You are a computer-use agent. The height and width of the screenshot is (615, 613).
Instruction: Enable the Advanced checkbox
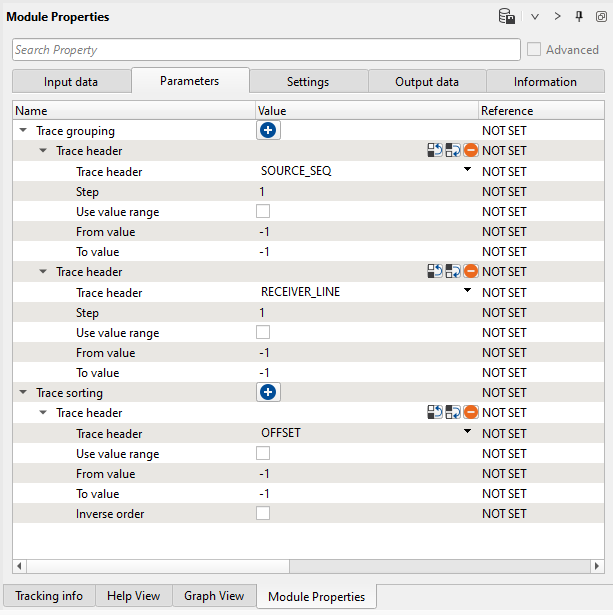click(534, 50)
